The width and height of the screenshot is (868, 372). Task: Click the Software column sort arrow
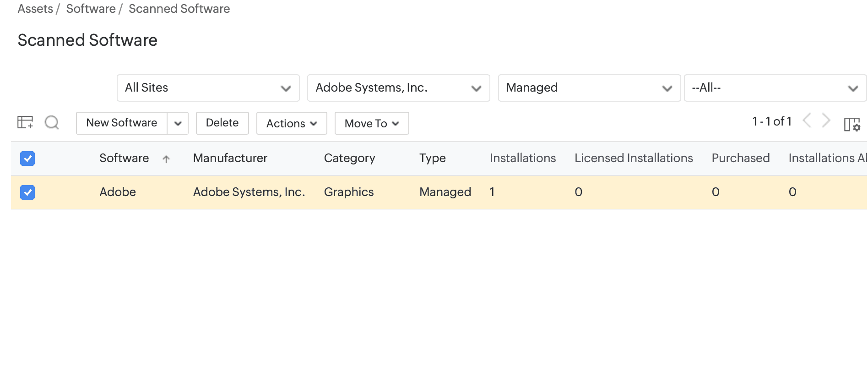click(166, 159)
